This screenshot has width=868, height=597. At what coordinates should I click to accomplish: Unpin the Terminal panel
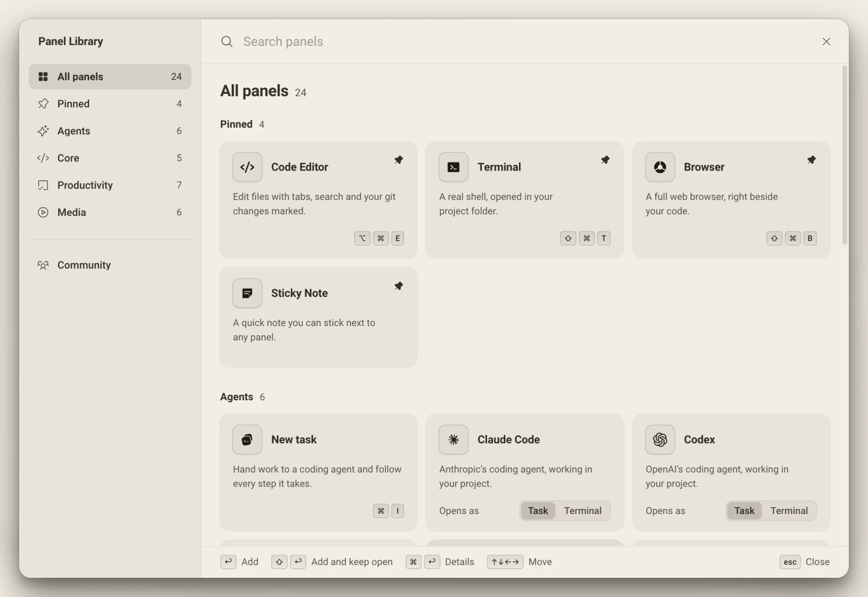605,160
